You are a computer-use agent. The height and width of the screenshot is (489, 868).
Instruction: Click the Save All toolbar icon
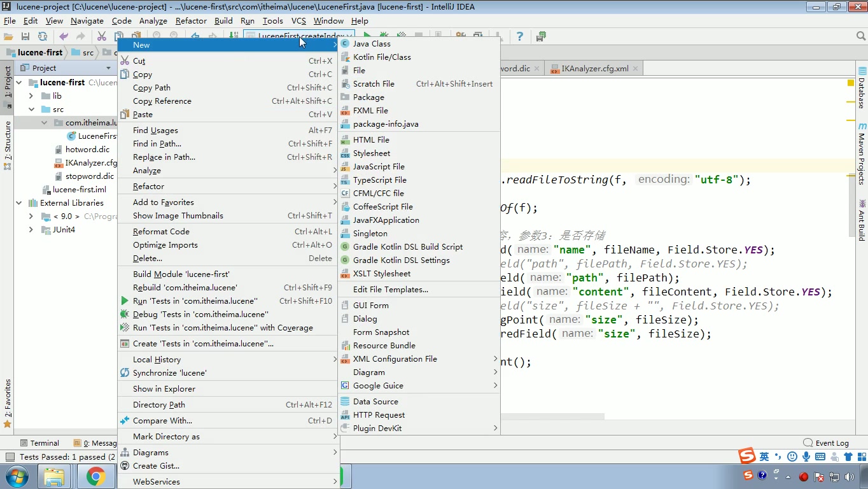25,37
